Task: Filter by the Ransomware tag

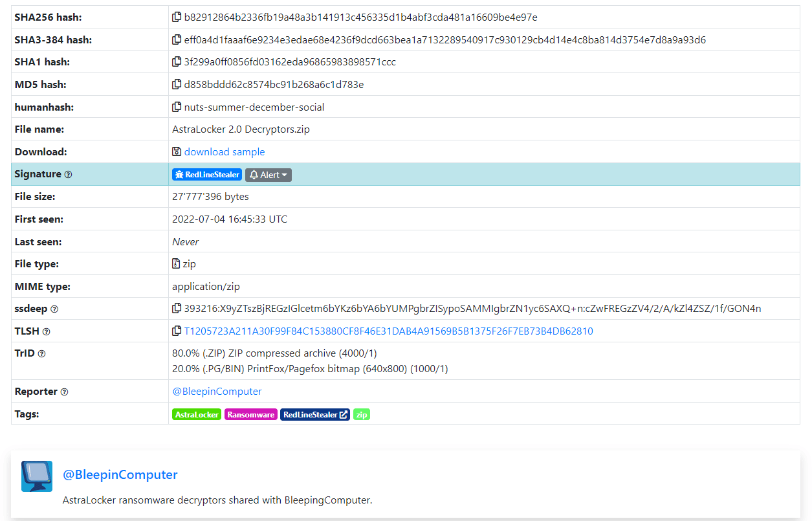Action: [x=251, y=415]
